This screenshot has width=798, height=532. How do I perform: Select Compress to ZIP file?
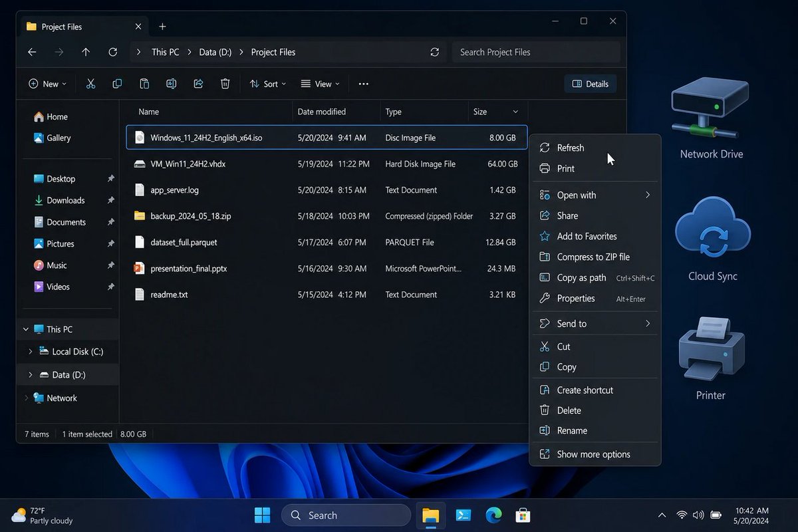[x=595, y=257]
